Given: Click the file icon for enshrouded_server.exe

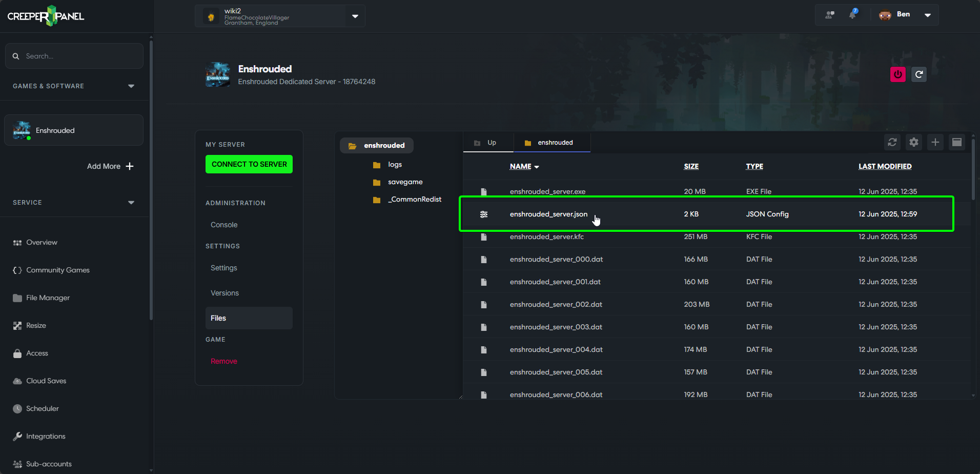Looking at the screenshot, I should tap(483, 192).
